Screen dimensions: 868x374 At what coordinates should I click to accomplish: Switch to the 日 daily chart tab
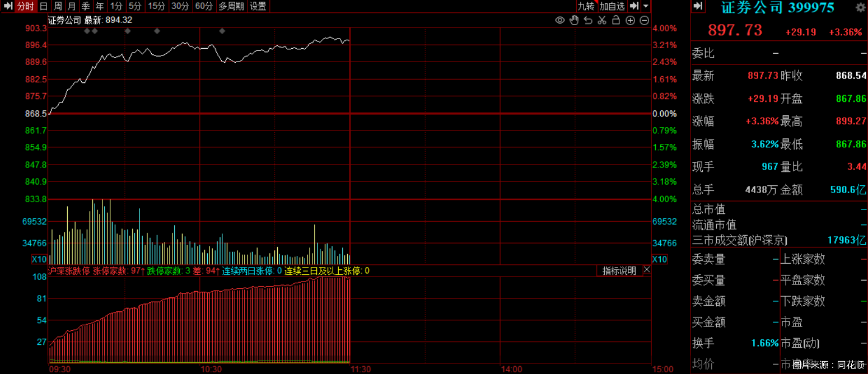pyautogui.click(x=43, y=6)
